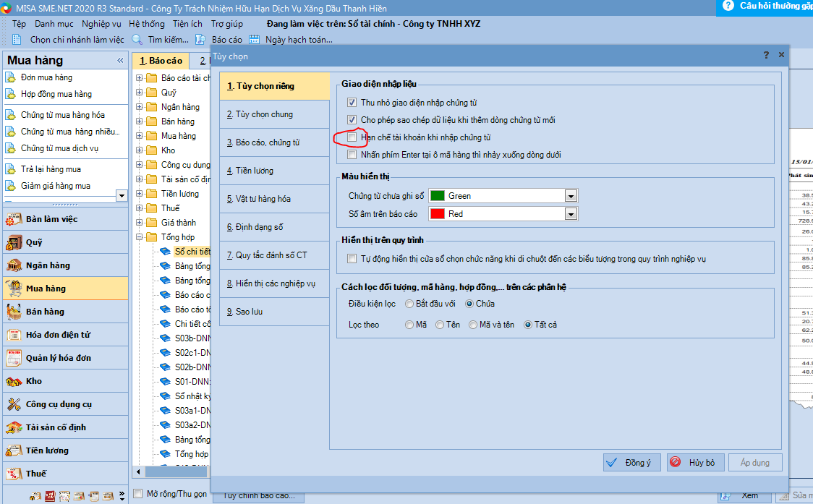Select the Công cụ dụng cụ icon
The image size is (813, 504).
14,404
